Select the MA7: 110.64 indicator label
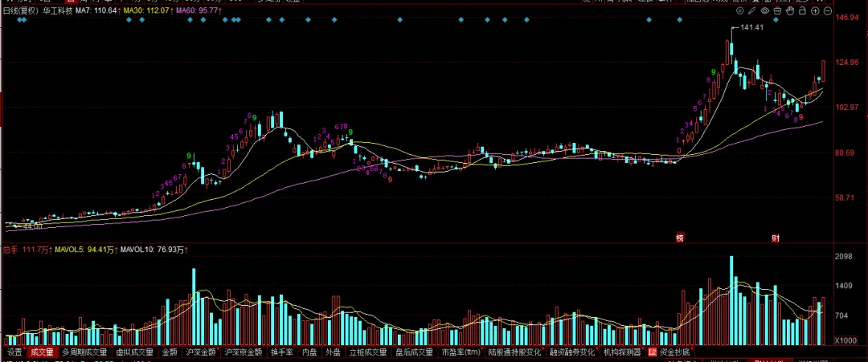 point(96,10)
